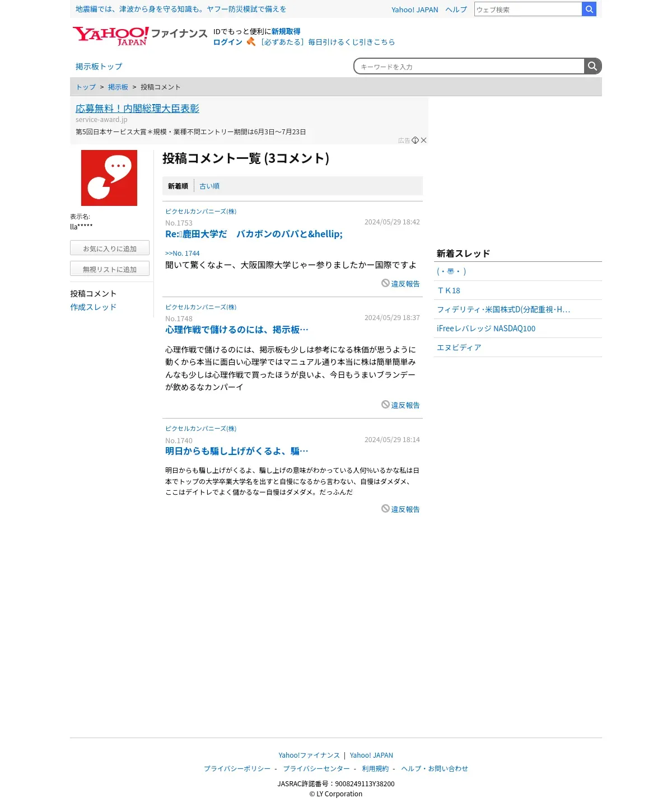672x812 pixels.
Task: Click post timestamp 2024/05/29 18:14
Action: pos(392,440)
